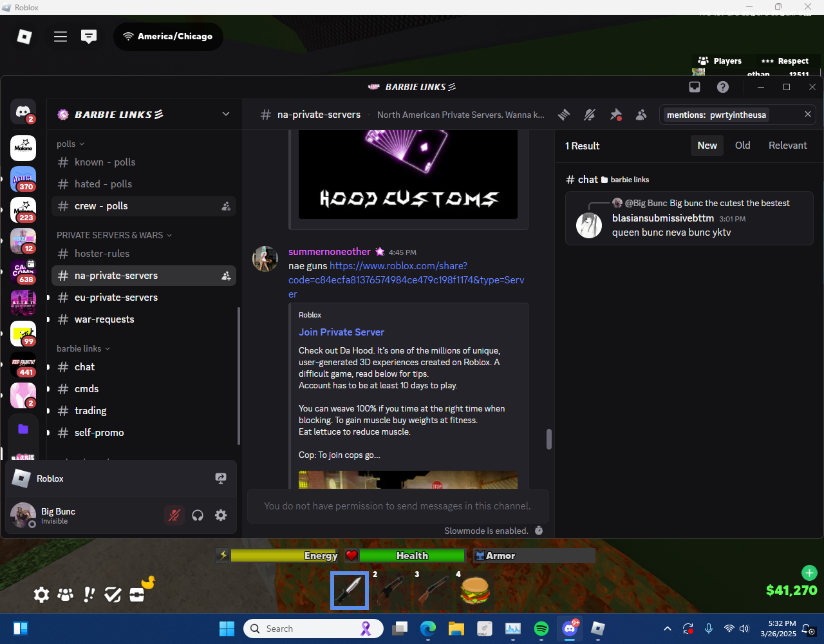Click the America/Chicago server region pill

(168, 37)
